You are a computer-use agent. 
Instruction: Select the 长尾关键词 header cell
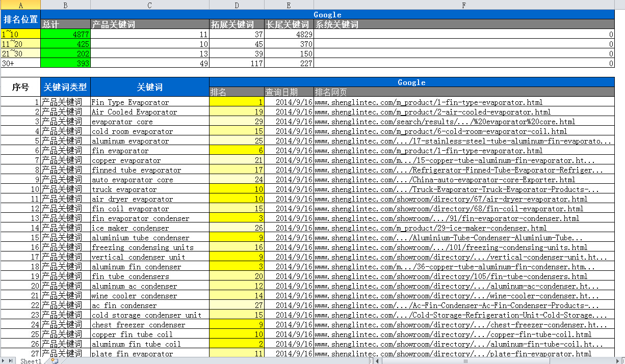pos(289,24)
